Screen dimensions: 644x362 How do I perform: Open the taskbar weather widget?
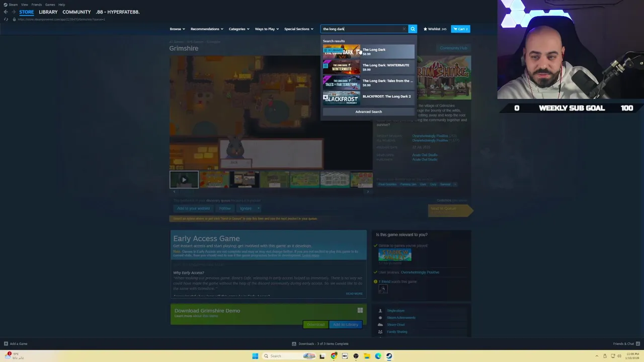[14, 356]
